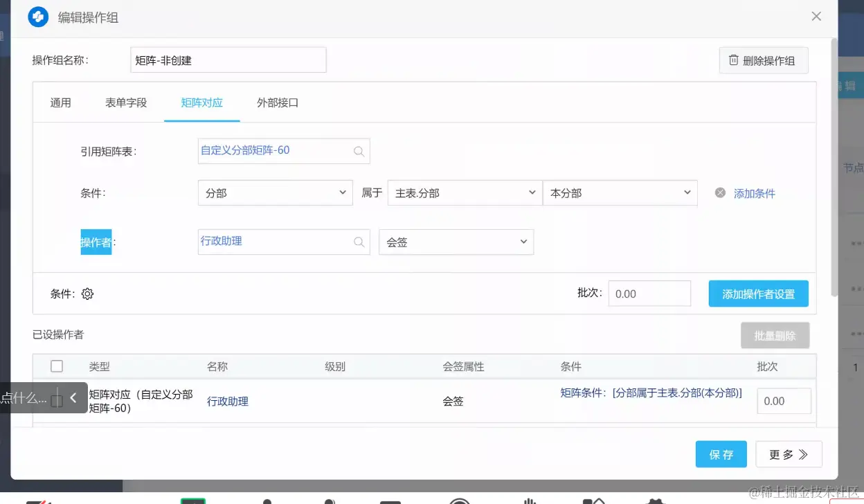Click the 引用矩阵表 input showing 自定义分部矩阵-60

[x=284, y=151]
